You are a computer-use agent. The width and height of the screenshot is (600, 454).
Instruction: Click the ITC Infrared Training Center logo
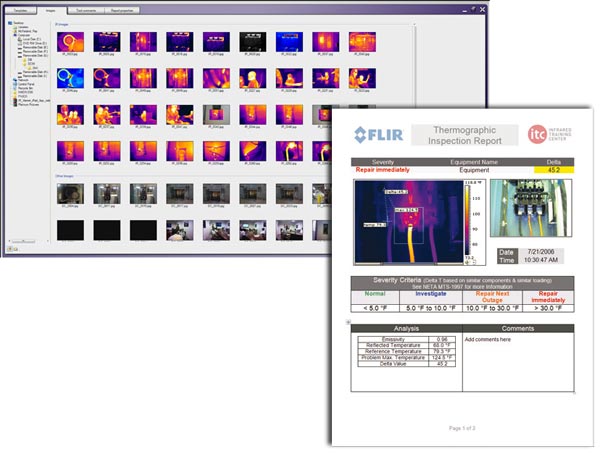549,134
